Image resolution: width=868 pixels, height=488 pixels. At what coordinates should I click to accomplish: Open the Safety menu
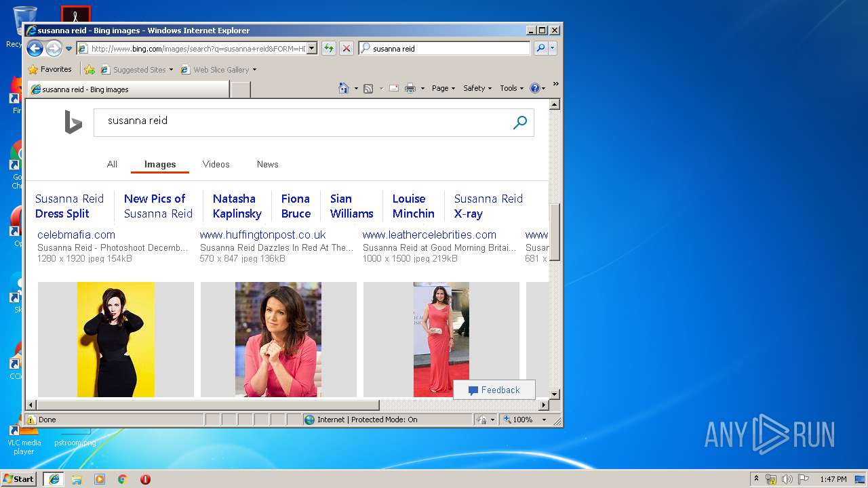tap(477, 88)
